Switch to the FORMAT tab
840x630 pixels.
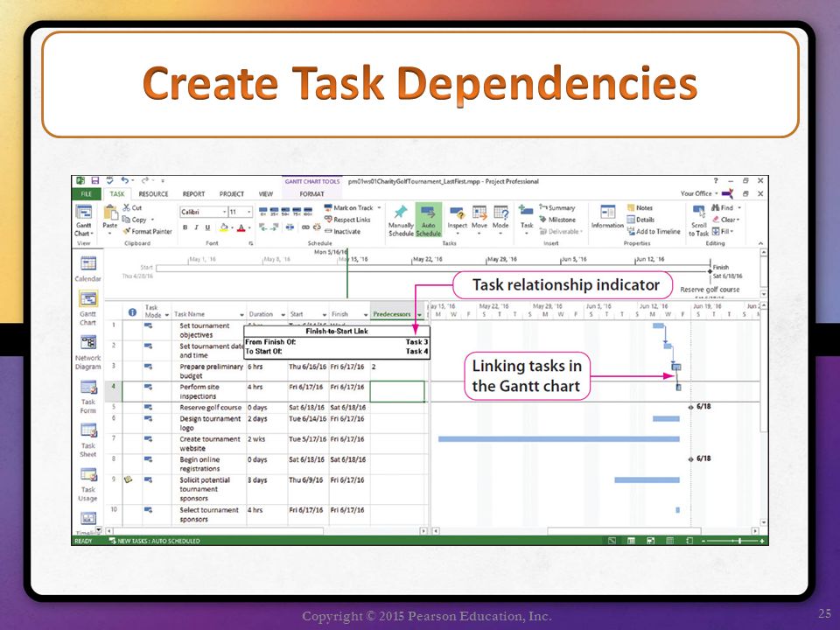click(311, 194)
